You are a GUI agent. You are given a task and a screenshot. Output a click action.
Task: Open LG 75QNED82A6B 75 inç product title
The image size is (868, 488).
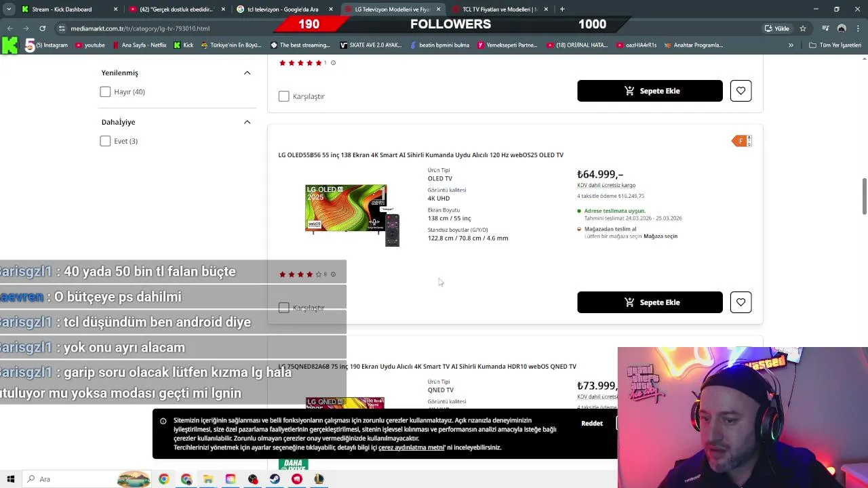(427, 366)
